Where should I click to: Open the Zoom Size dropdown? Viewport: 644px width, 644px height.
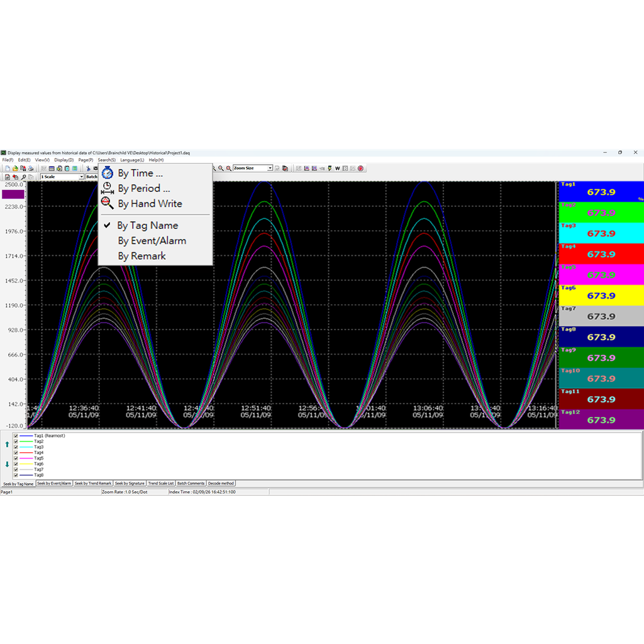pos(270,168)
